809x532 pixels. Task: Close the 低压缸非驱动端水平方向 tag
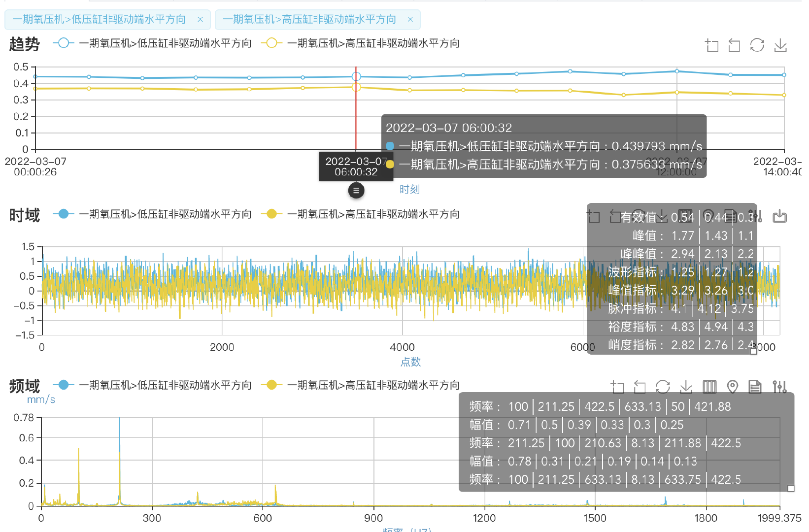200,19
